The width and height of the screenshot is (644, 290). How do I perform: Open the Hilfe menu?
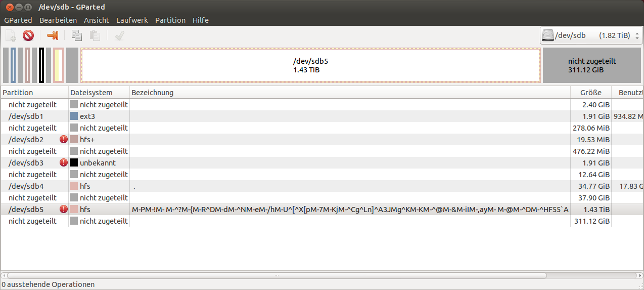coord(201,20)
